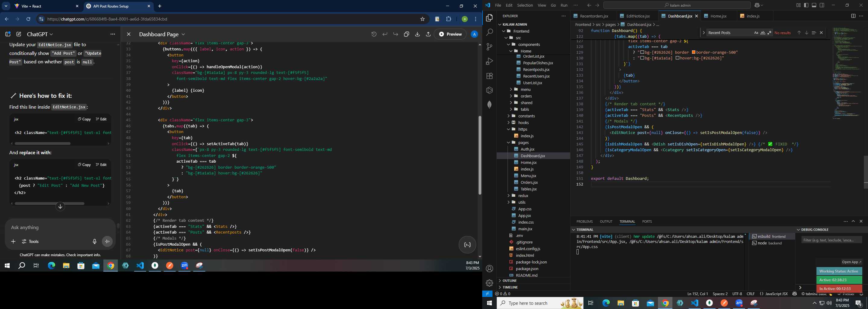Viewport: 868px width, 309px height.
Task: Open the Extensions view in VS Code
Action: 489,76
